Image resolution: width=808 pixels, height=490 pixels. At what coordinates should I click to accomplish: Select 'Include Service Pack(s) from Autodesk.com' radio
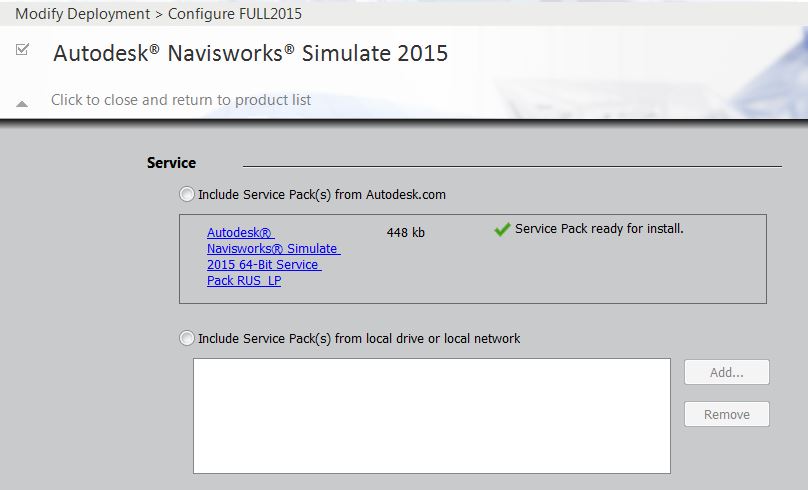tap(187, 194)
